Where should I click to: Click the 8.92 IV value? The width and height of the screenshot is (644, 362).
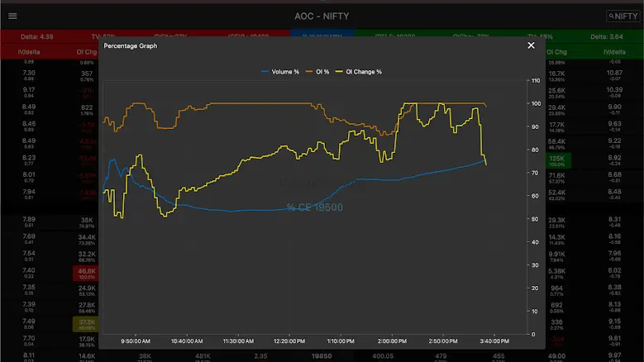614,158
